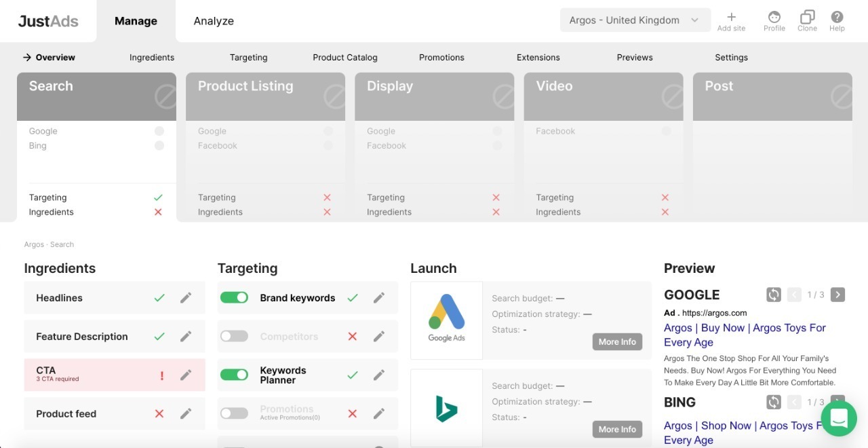Open the Google ad headline link
868x448 pixels.
(745, 335)
